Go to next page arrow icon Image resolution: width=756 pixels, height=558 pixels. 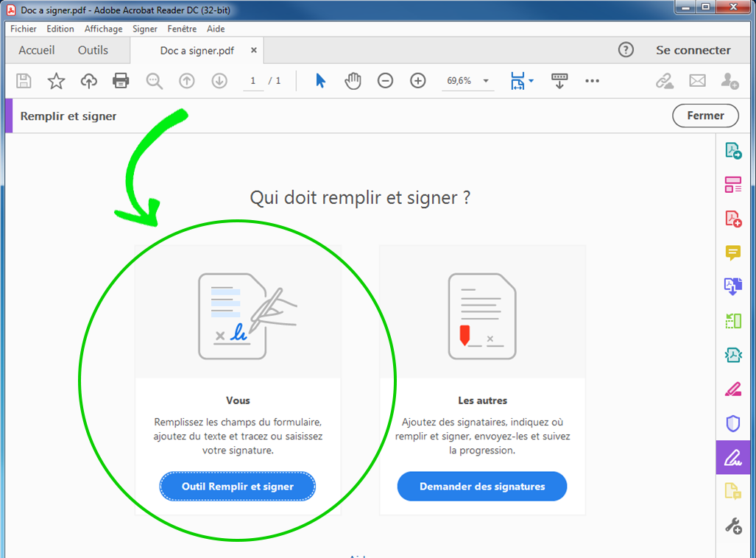pyautogui.click(x=219, y=80)
